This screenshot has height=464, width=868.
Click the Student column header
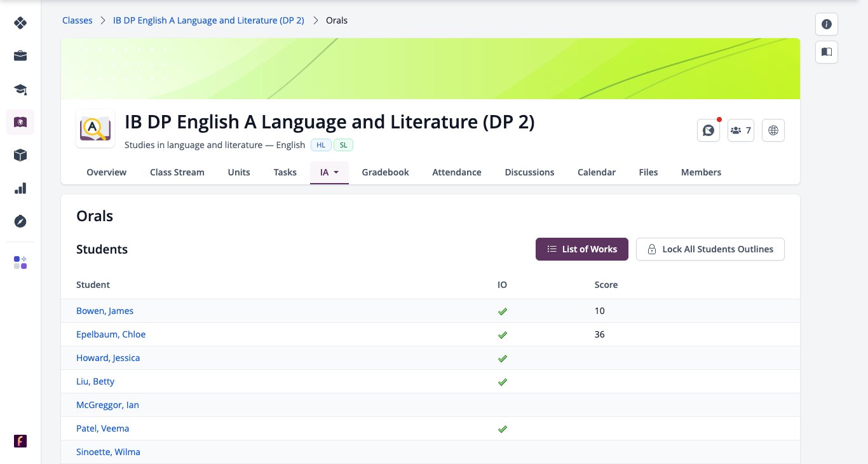coord(93,285)
